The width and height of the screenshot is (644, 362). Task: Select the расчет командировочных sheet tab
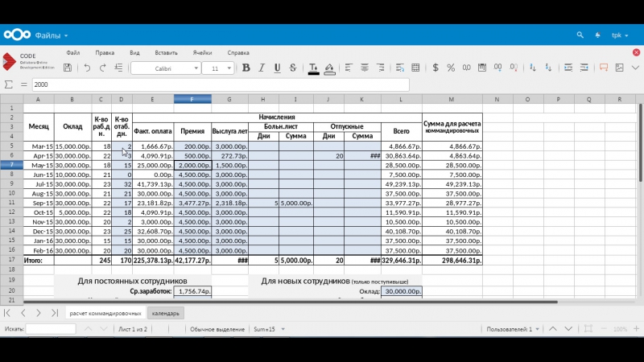pyautogui.click(x=105, y=313)
